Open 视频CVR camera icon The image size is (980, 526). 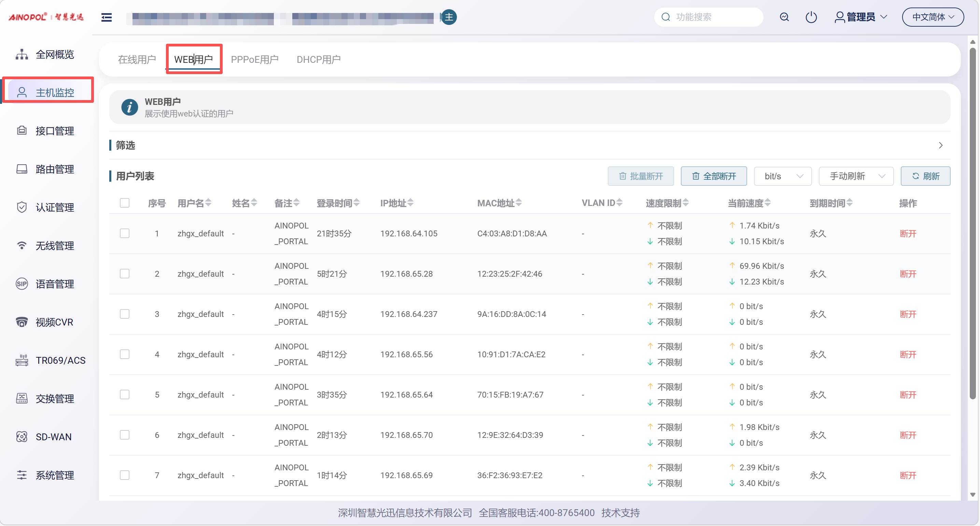[22, 322]
